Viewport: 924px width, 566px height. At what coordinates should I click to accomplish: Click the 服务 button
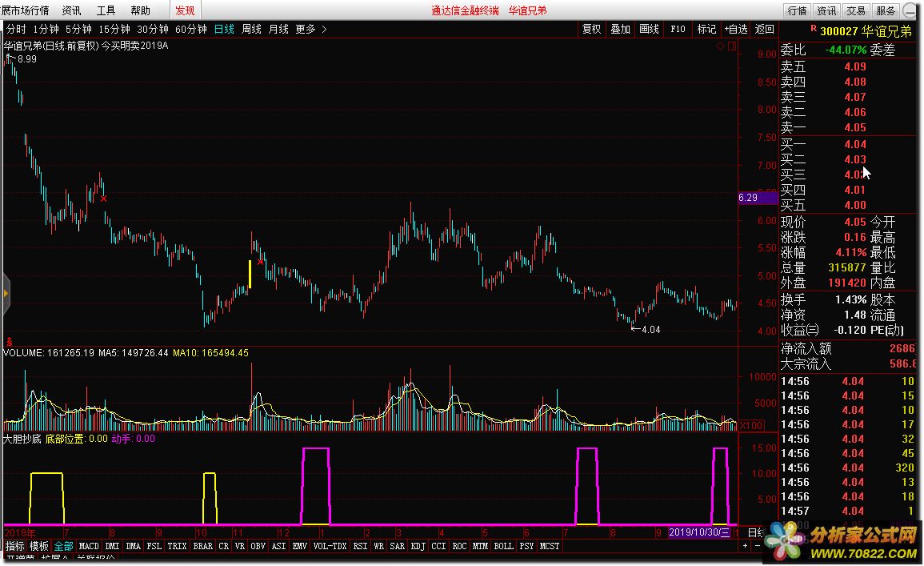(x=885, y=10)
